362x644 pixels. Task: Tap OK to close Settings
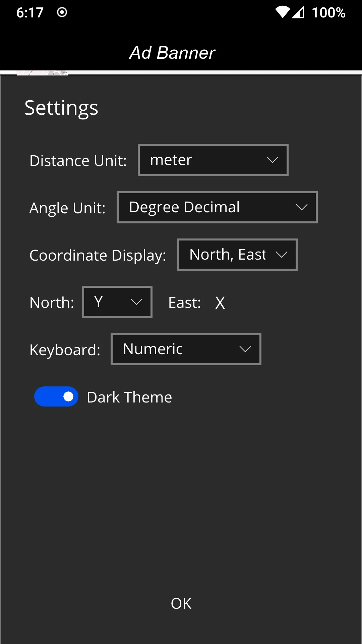click(181, 603)
